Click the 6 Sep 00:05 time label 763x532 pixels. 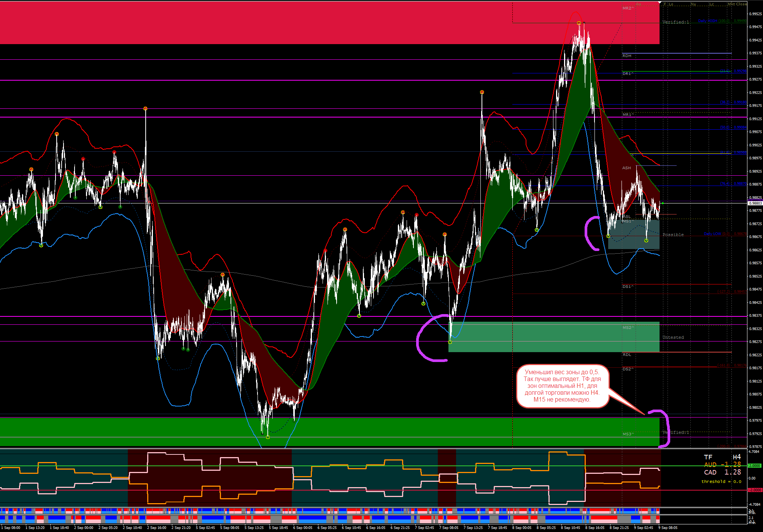(x=303, y=528)
